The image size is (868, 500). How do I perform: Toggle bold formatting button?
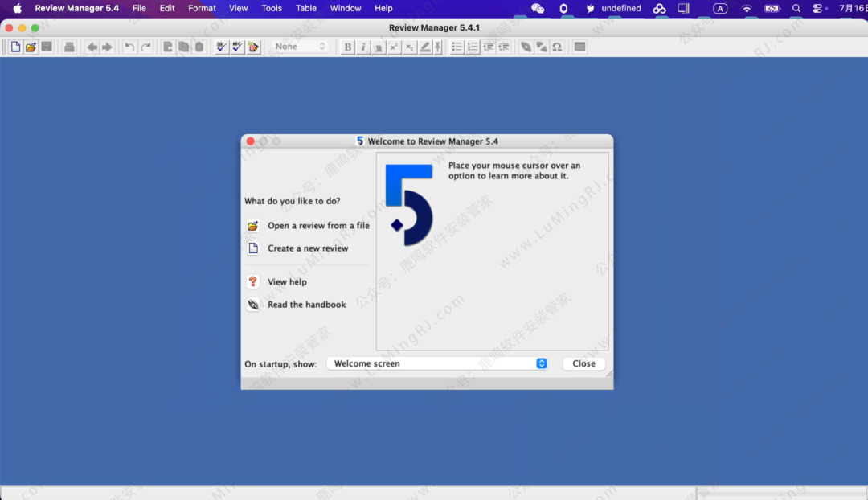347,47
